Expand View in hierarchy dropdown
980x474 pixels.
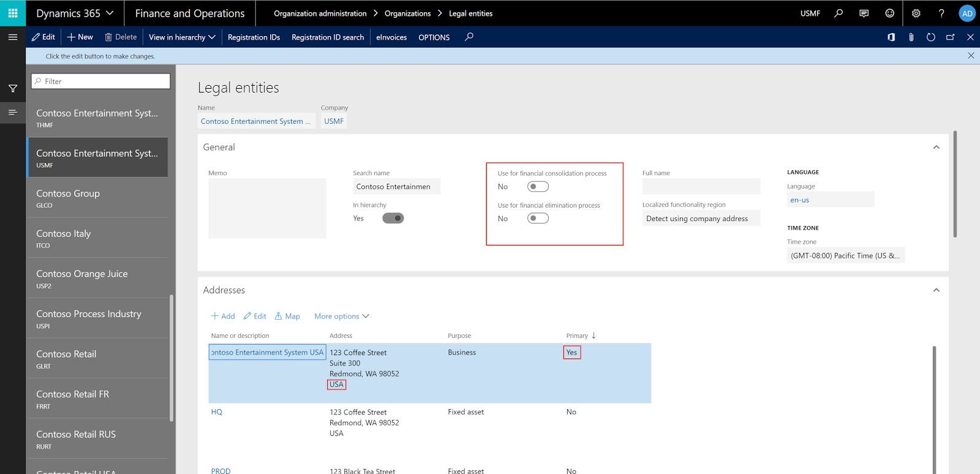pyautogui.click(x=182, y=37)
